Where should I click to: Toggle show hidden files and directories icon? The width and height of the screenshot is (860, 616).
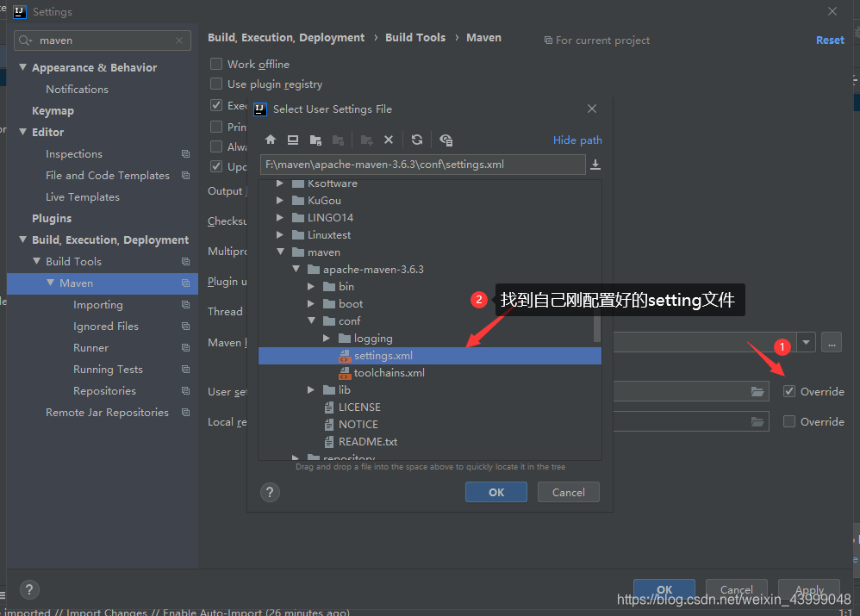[x=446, y=140]
